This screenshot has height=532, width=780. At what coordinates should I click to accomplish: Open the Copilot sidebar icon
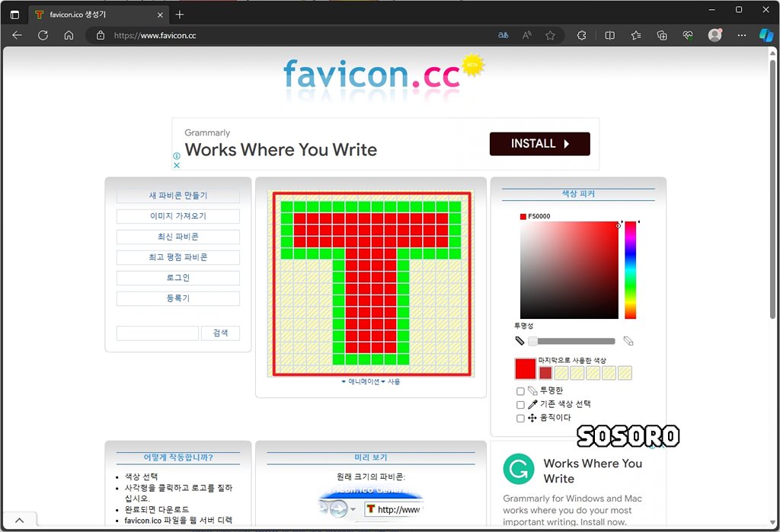(766, 35)
